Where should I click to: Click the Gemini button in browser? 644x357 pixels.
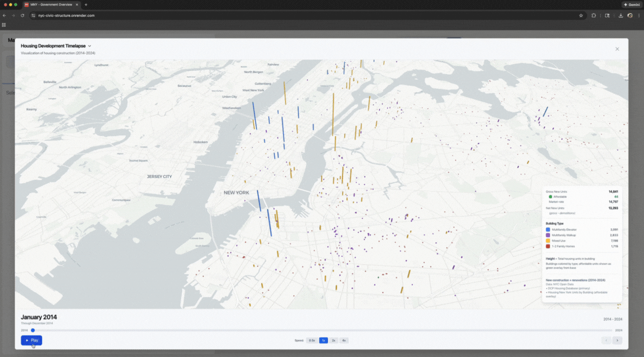click(x=631, y=5)
